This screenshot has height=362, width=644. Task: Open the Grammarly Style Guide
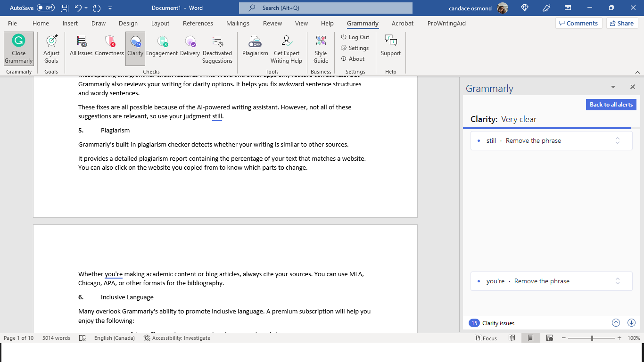[x=321, y=49]
